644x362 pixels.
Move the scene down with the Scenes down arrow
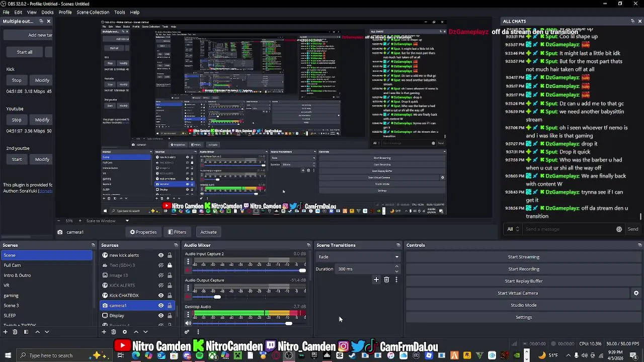(x=47, y=332)
